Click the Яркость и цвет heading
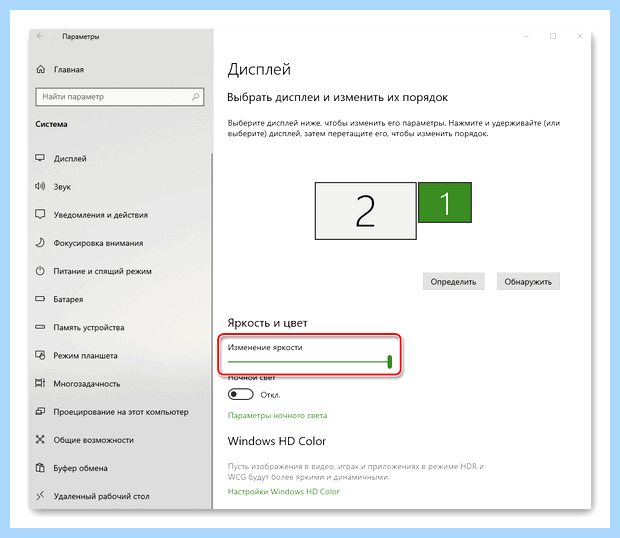This screenshot has height=538, width=620. [x=267, y=323]
